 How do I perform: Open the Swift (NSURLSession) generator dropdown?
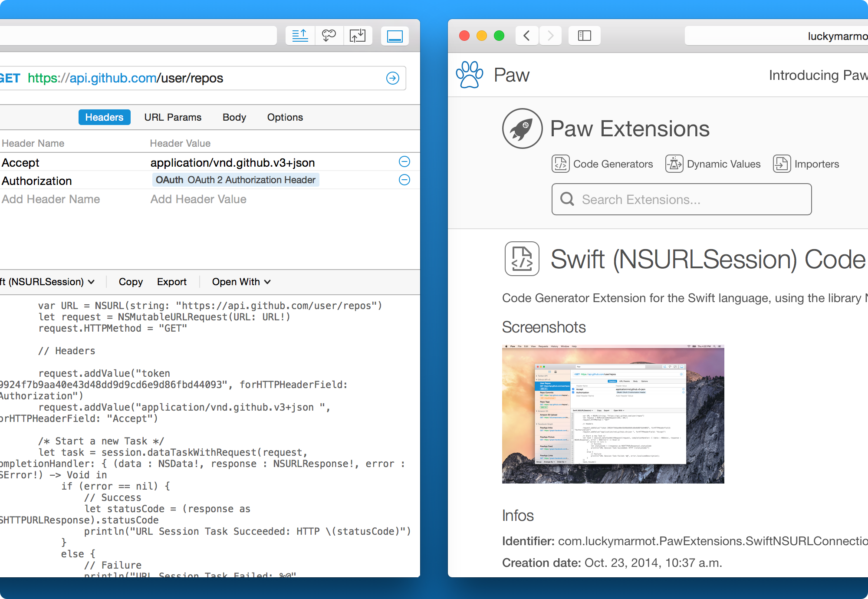click(48, 282)
